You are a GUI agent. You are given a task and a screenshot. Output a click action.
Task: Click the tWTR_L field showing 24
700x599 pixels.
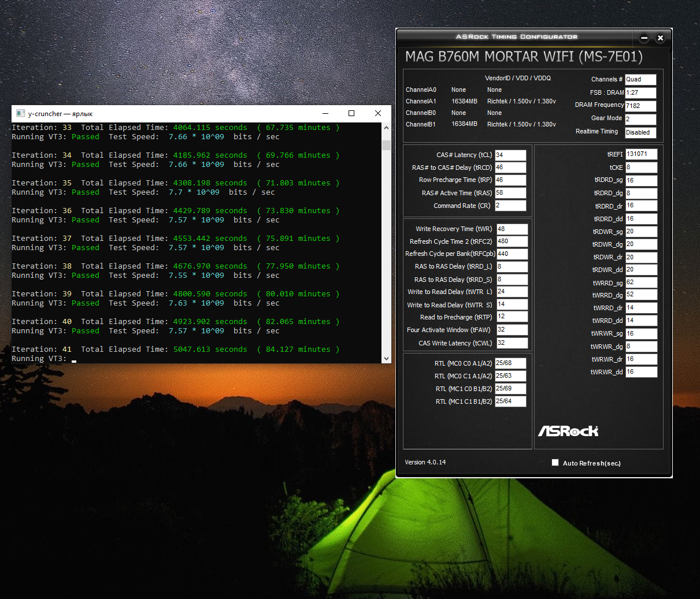512,292
